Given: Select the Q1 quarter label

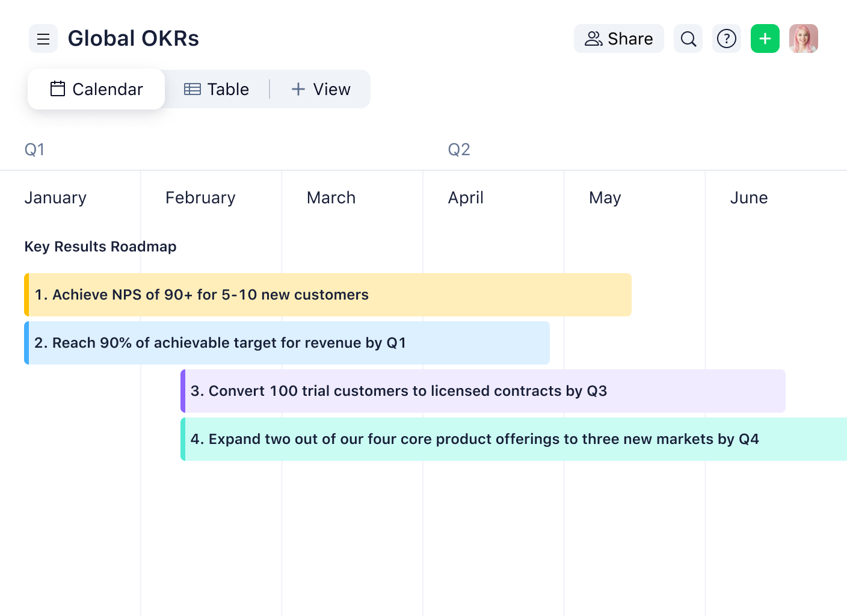Looking at the screenshot, I should pyautogui.click(x=34, y=149).
